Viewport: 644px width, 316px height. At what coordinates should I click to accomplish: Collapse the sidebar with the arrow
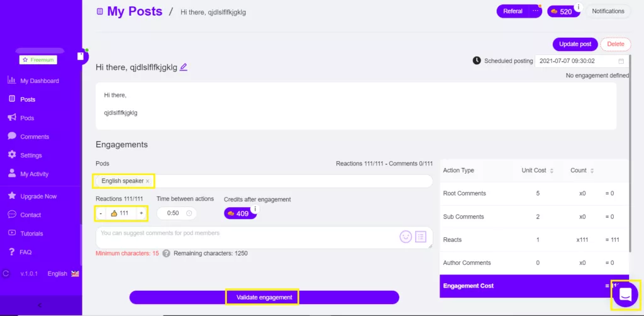point(40,305)
